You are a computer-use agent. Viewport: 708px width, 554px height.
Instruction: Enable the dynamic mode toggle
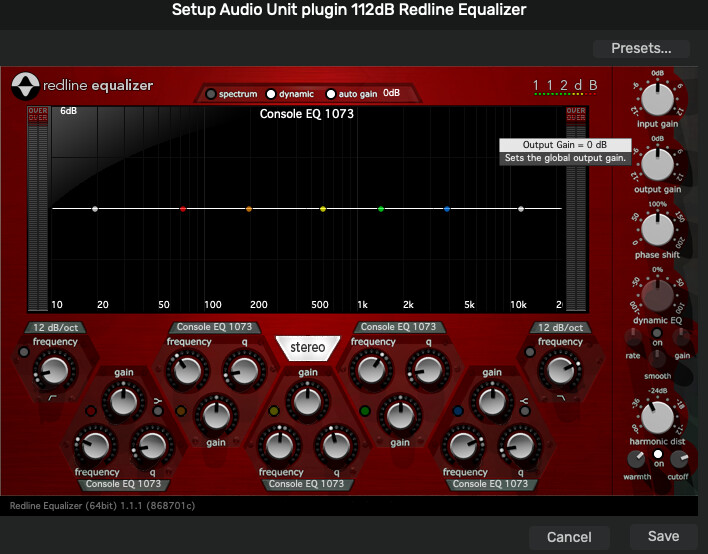tap(271, 94)
